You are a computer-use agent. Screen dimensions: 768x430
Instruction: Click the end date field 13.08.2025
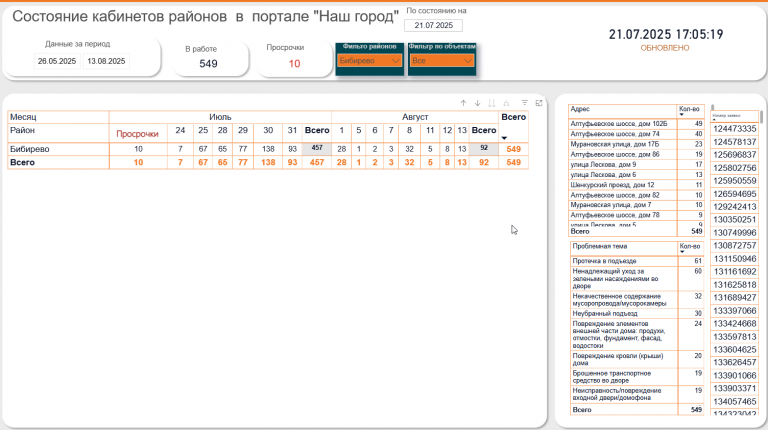[106, 61]
